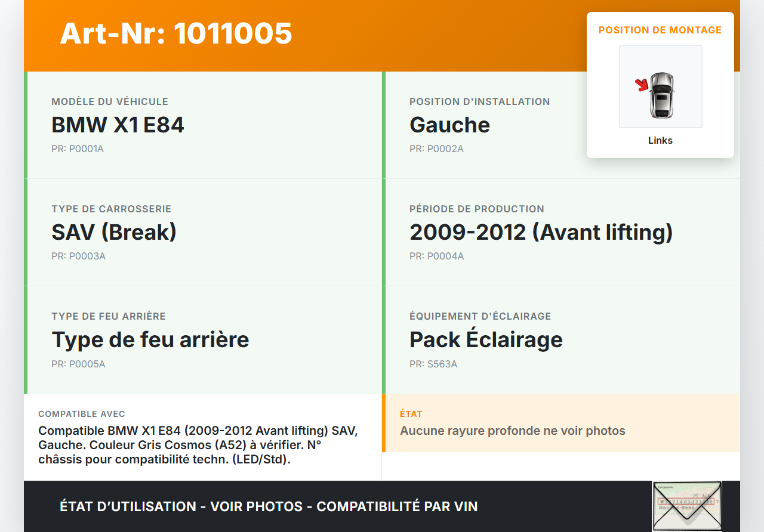This screenshot has width=764, height=532.
Task: Click the top-view car icon
Action: click(x=661, y=94)
